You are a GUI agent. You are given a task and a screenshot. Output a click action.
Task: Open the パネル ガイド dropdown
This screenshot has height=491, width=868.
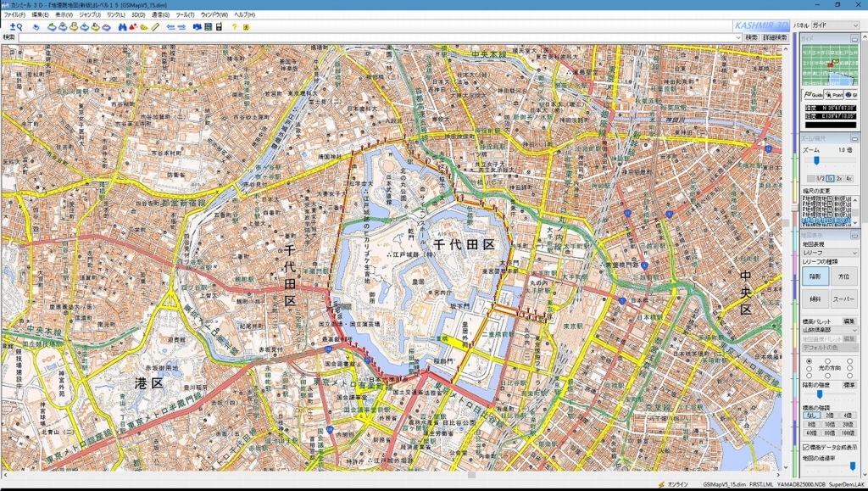835,25
